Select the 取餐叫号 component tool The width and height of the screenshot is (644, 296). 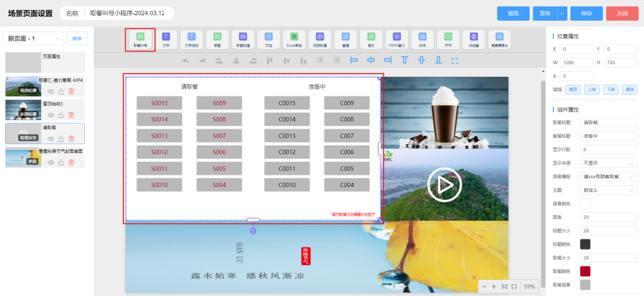tap(140, 40)
